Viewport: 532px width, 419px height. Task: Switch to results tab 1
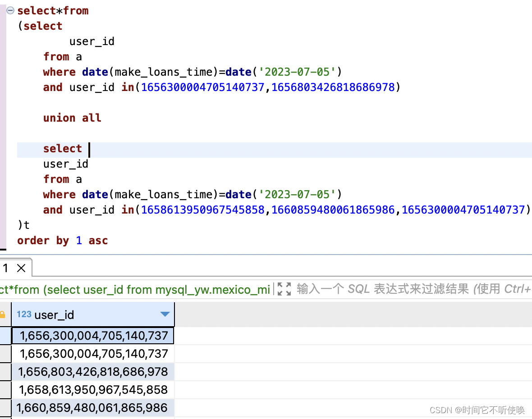coord(5,267)
